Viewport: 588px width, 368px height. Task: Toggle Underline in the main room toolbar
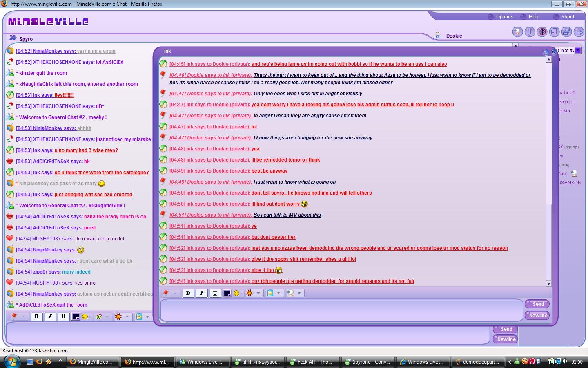(63, 316)
